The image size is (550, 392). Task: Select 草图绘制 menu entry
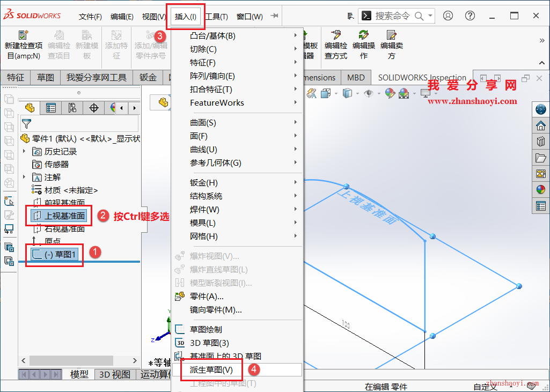(237, 329)
